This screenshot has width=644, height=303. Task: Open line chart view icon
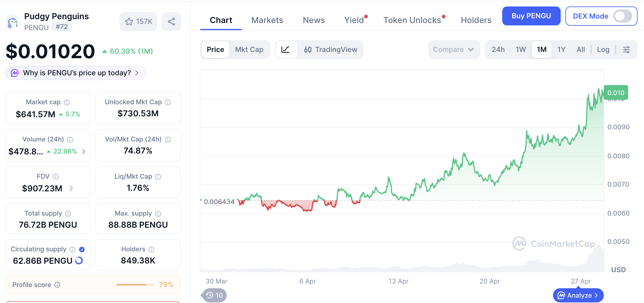point(286,50)
